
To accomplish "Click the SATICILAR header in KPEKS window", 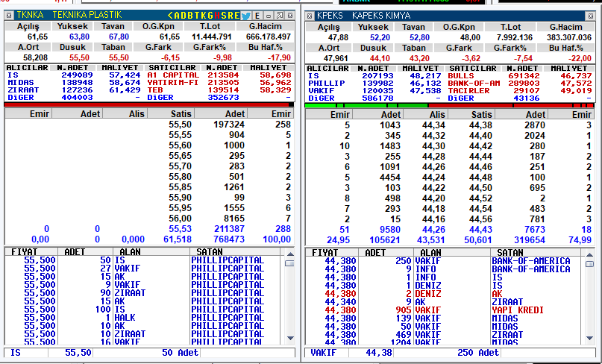I will point(473,69).
